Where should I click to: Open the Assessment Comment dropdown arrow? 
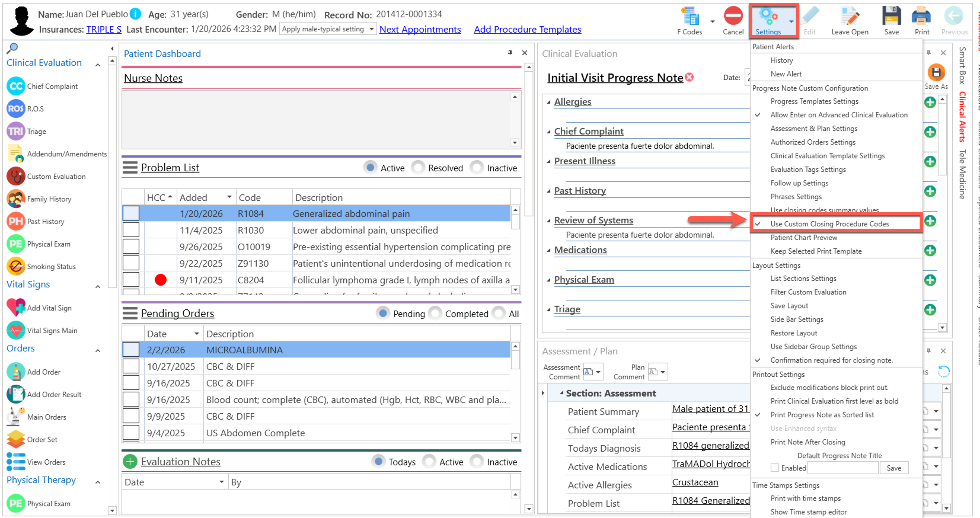pyautogui.click(x=598, y=372)
